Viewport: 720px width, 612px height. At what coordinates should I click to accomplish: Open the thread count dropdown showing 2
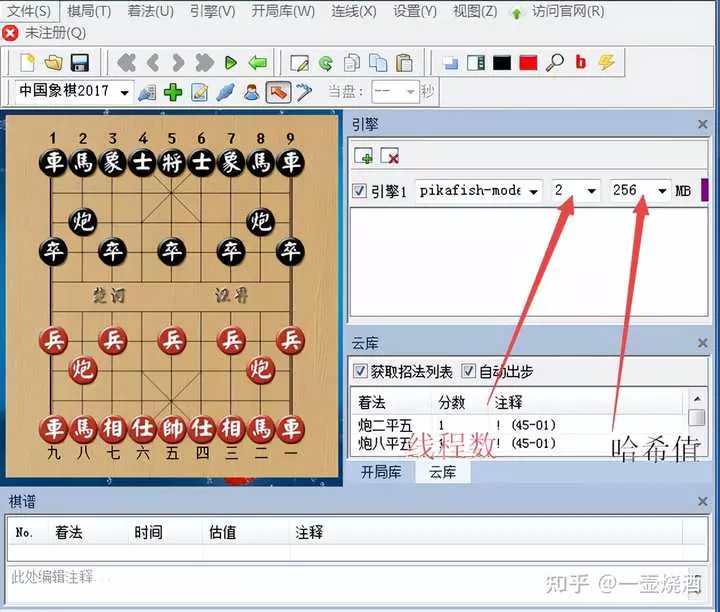[591, 191]
